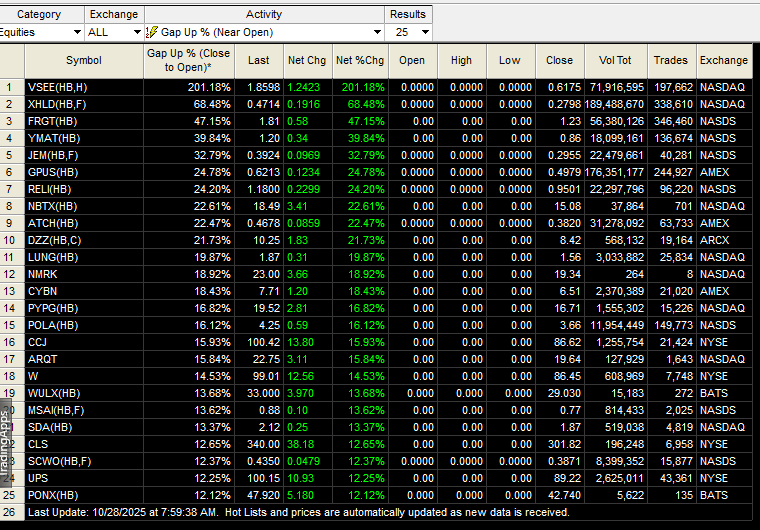Select symbol PYPG(HB)
This screenshot has height=530, width=760.
click(53, 308)
